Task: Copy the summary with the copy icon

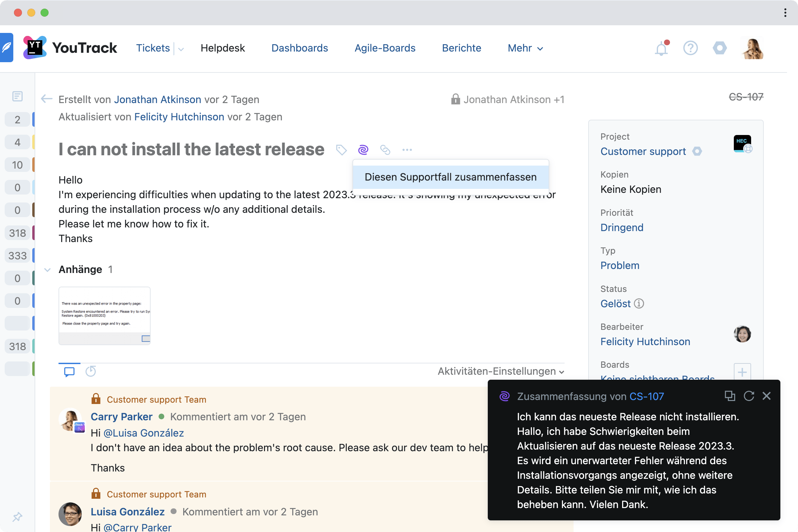Action: pos(730,396)
